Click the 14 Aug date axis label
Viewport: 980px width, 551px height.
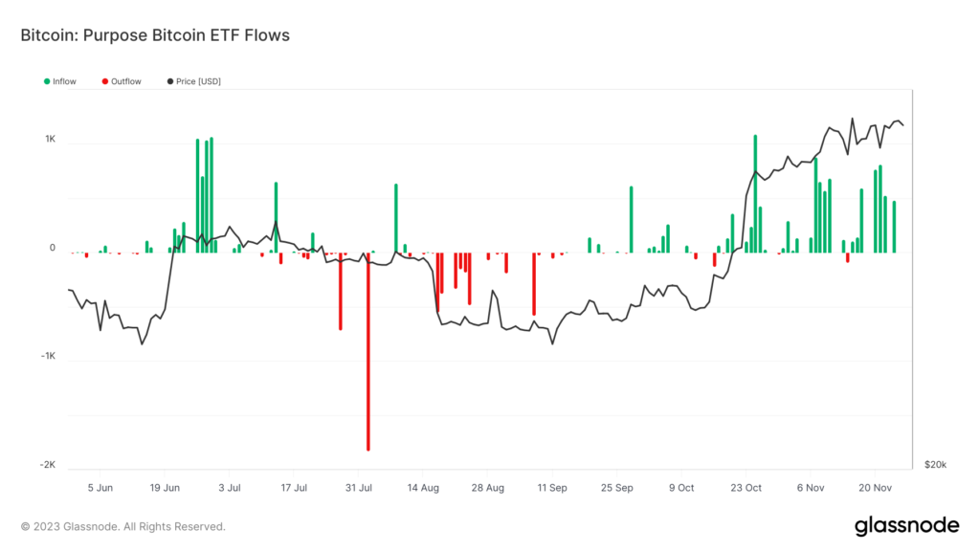tap(423, 487)
